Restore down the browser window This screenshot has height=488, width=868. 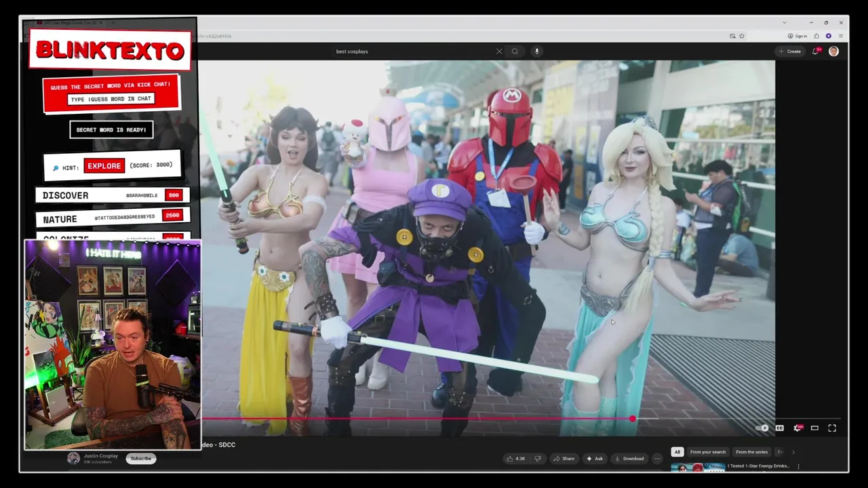[x=826, y=22]
